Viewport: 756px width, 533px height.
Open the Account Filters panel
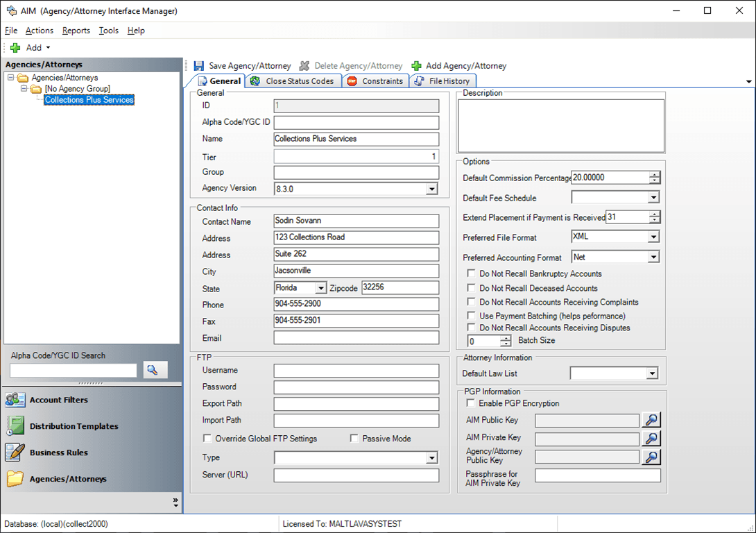point(58,400)
